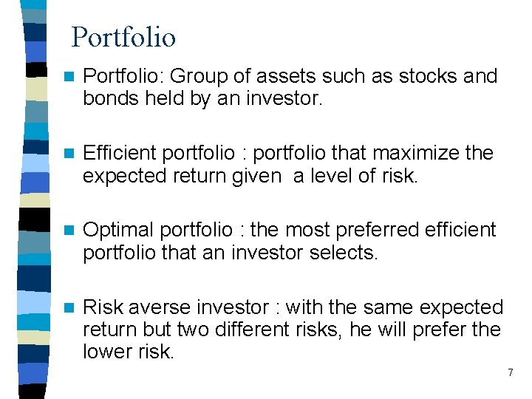Click the square bullet beside Optimal portfolio
Image resolution: width=532 pixels, height=399 pixels.
pyautogui.click(x=69, y=230)
